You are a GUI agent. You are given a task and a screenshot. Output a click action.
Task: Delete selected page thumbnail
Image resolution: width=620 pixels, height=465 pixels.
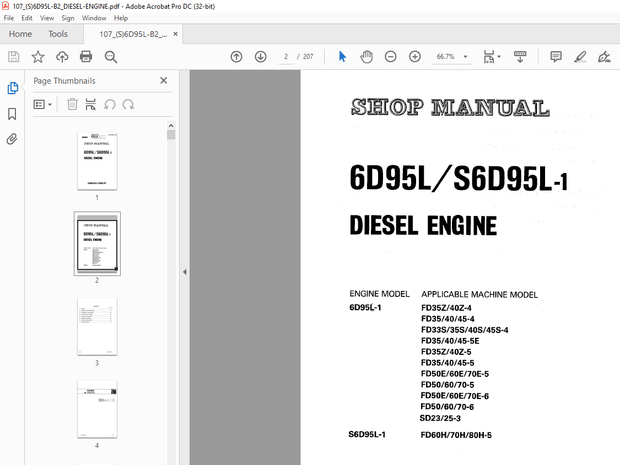[x=72, y=104]
